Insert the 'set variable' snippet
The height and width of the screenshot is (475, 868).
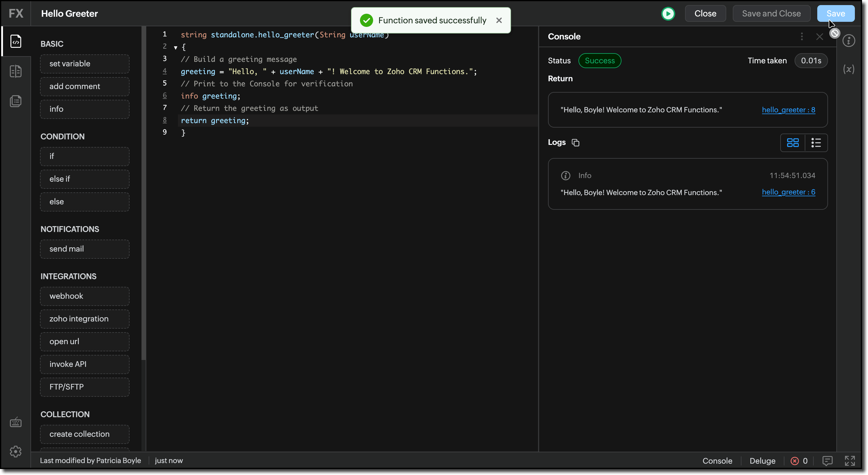tap(84, 64)
